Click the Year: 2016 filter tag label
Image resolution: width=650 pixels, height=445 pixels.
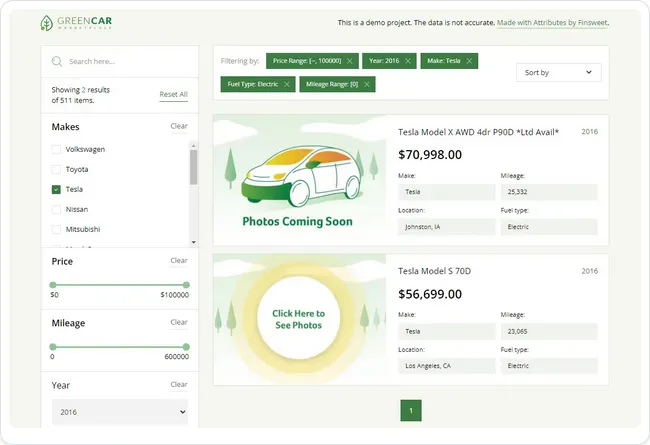[384, 61]
